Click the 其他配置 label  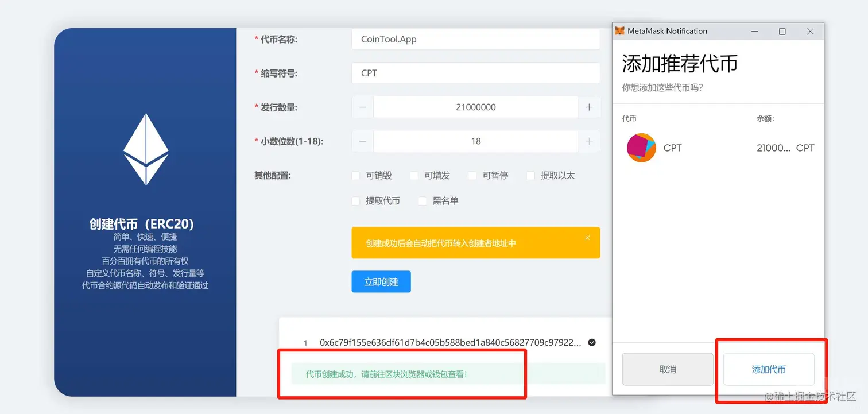coord(273,176)
